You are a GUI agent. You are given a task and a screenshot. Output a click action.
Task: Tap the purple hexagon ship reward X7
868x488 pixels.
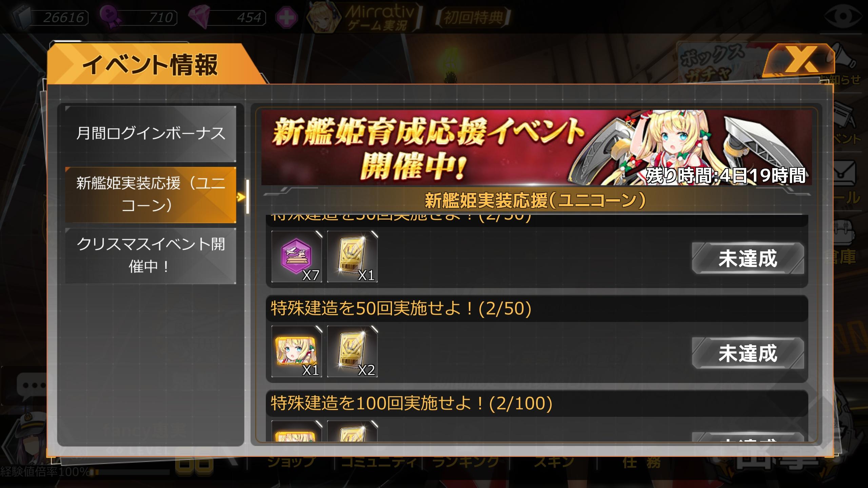pyautogui.click(x=297, y=257)
